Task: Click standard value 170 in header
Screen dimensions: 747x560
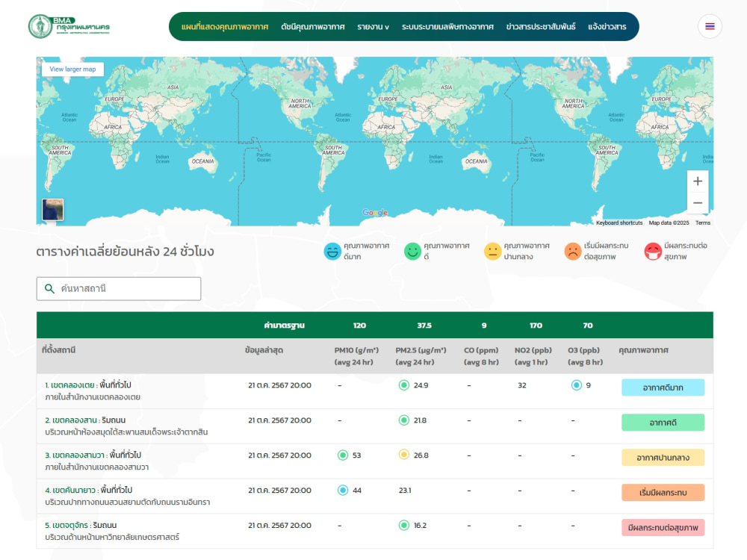Action: 536,326
